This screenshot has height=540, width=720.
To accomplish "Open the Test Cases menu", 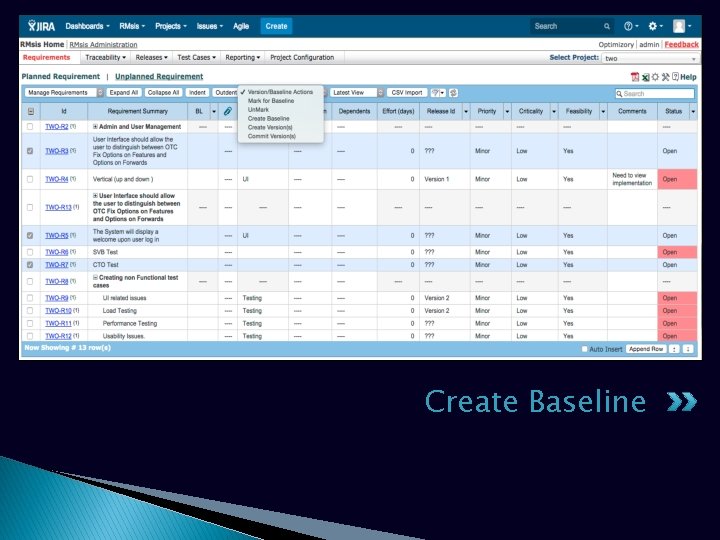I will pyautogui.click(x=197, y=57).
